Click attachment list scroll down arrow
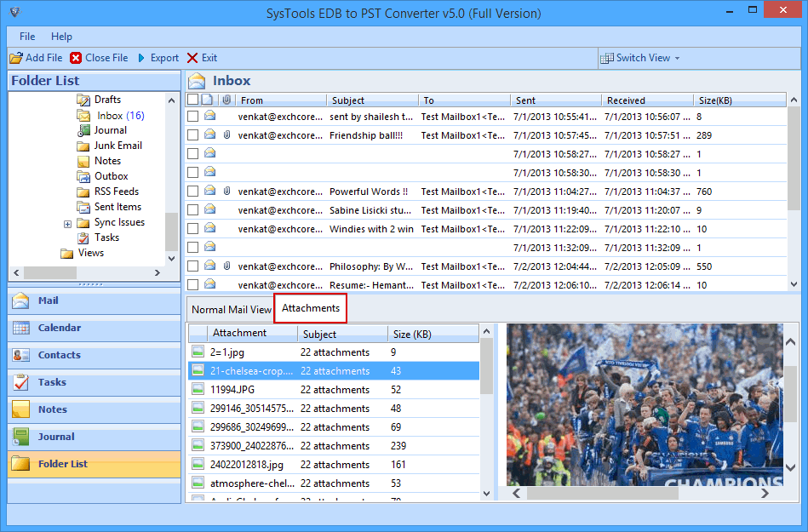The width and height of the screenshot is (808, 532). 486,494
